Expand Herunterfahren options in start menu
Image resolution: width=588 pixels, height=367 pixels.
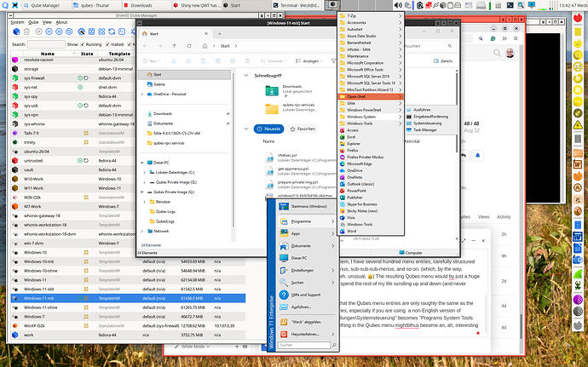pos(332,334)
